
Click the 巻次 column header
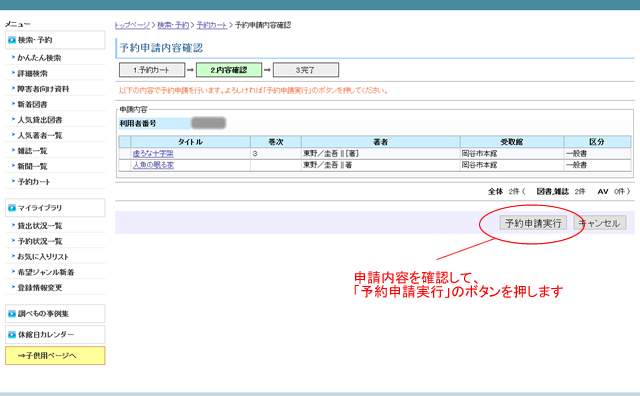(276, 142)
